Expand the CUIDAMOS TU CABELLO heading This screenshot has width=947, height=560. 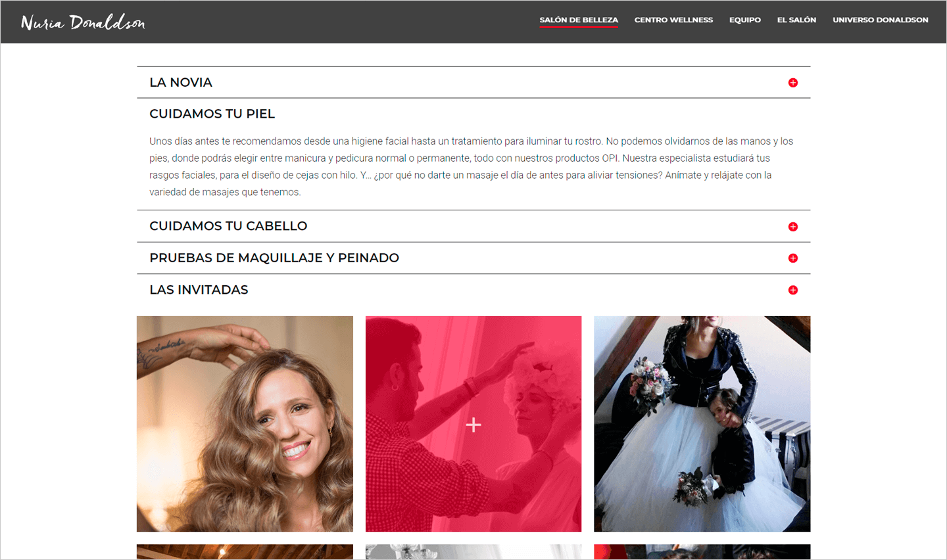pyautogui.click(x=228, y=226)
